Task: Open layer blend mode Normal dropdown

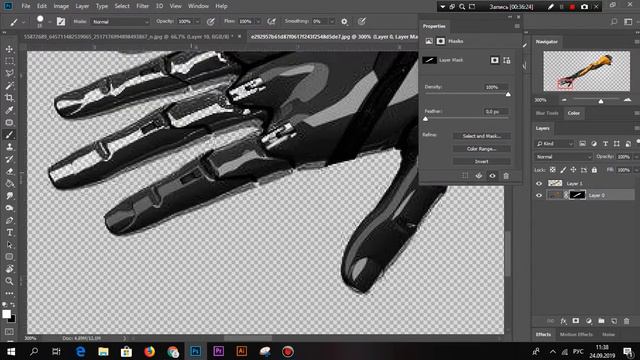Action: (563, 157)
